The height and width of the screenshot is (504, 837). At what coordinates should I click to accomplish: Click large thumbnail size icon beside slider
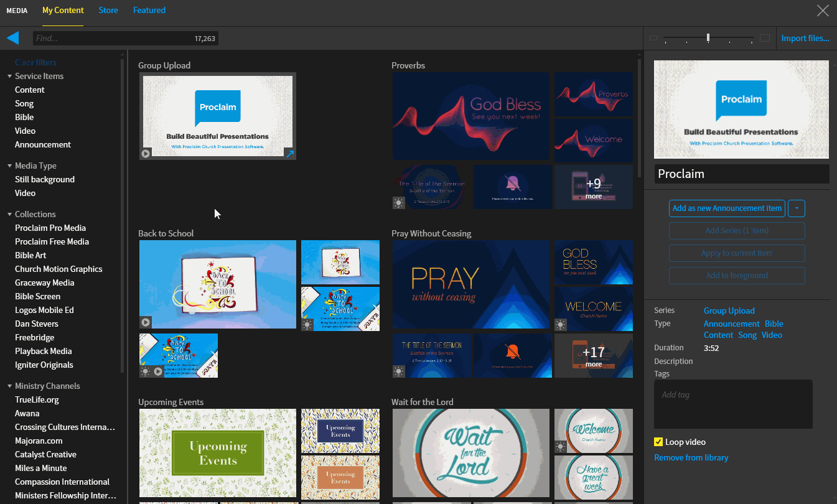765,38
